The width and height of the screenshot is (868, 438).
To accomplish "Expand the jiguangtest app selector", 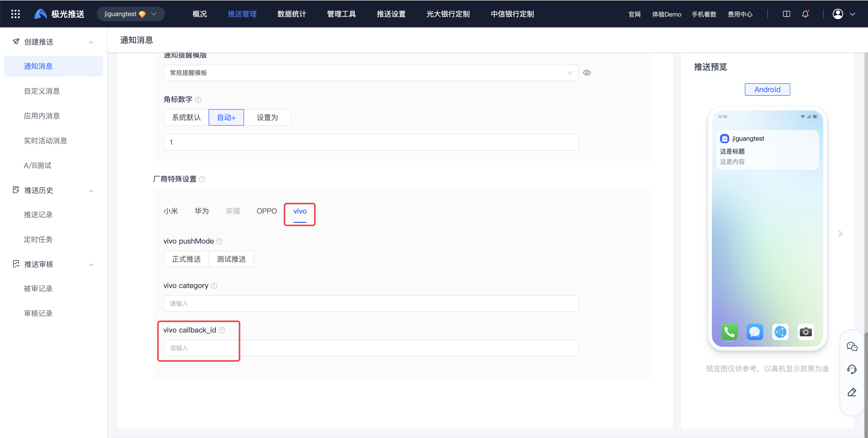I will point(131,14).
